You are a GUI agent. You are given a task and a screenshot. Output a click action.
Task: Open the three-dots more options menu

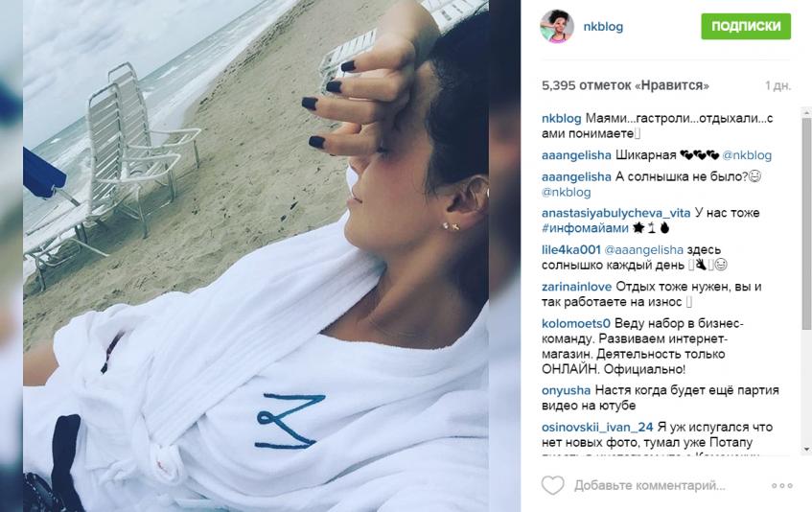click(782, 485)
